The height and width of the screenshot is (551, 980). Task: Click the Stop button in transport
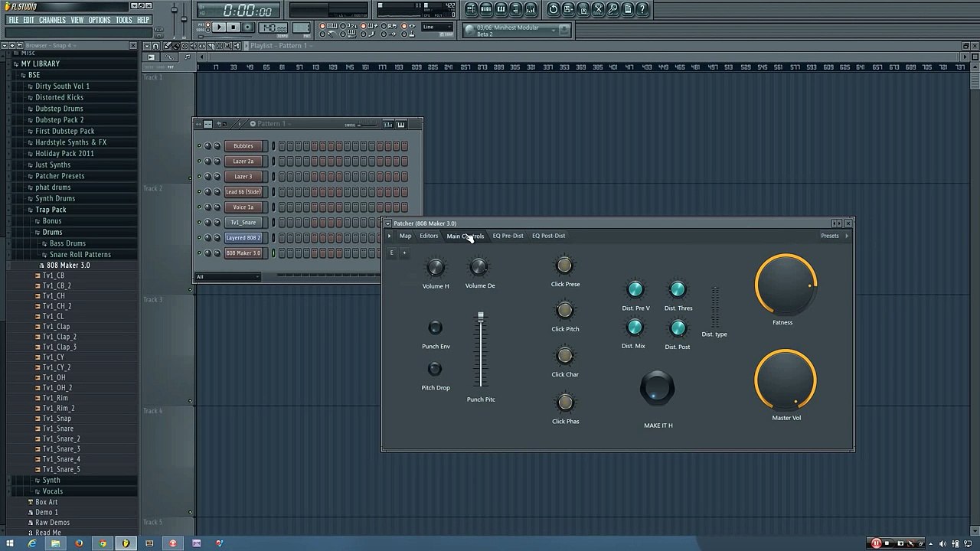tap(234, 27)
